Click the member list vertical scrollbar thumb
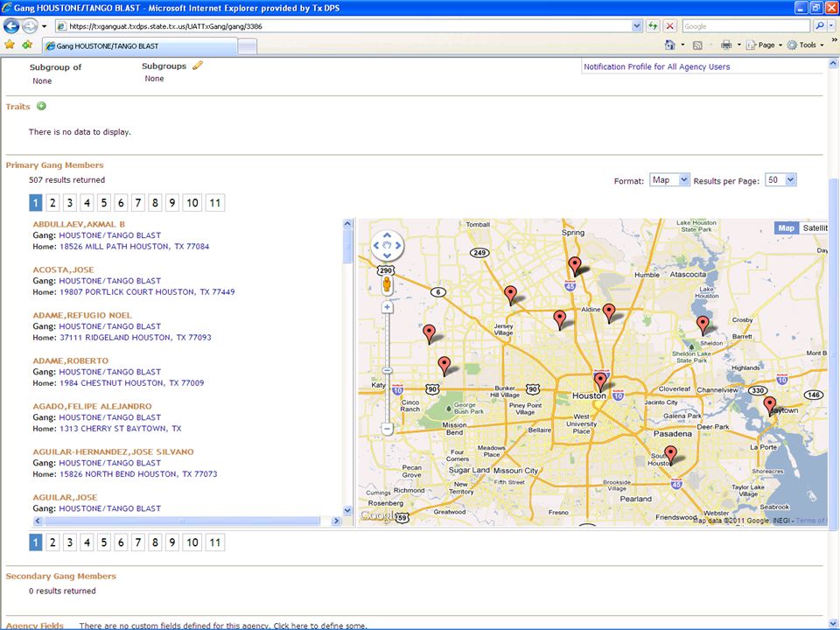This screenshot has height=630, width=840. coord(347,247)
